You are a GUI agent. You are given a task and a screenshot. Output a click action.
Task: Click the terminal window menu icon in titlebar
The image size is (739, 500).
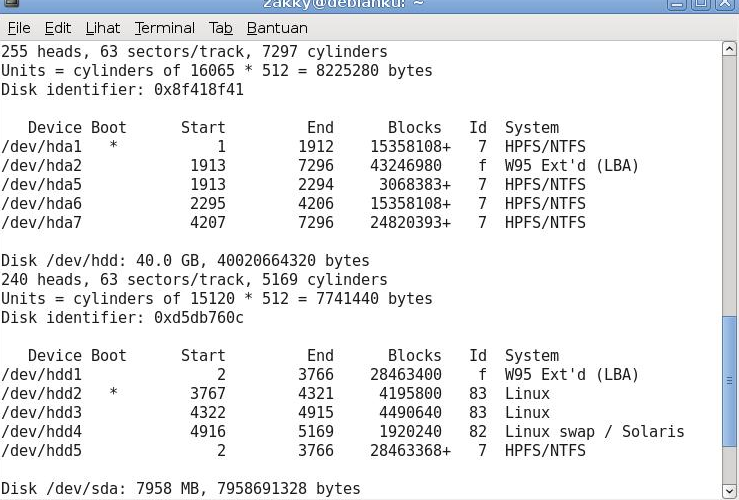point(10,4)
